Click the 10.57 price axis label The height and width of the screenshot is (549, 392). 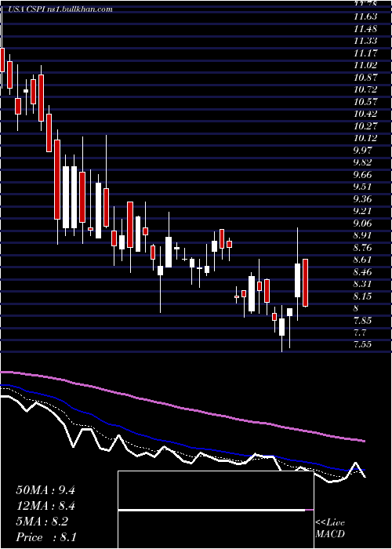point(365,102)
